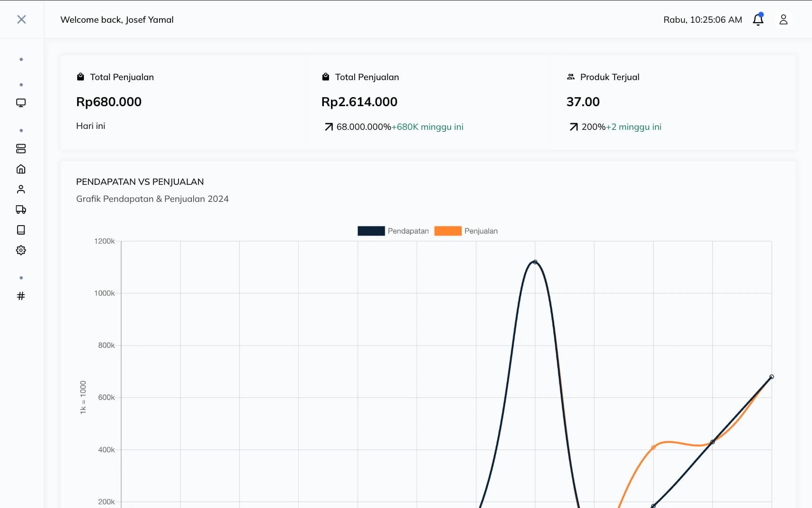This screenshot has height=508, width=812.
Task: Click the Rp680.000 value
Action: (x=109, y=102)
